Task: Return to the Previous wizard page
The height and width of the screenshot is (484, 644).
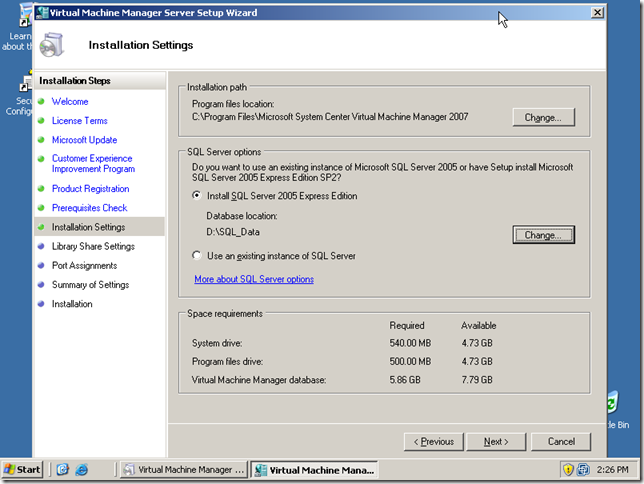Action: click(x=434, y=442)
